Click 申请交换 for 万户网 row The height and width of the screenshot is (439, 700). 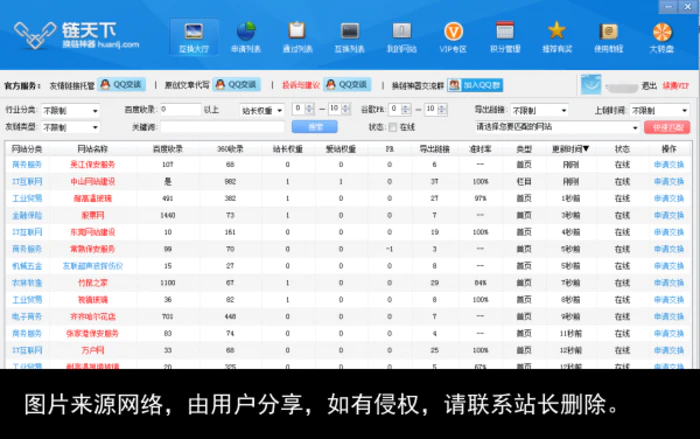coord(669,350)
